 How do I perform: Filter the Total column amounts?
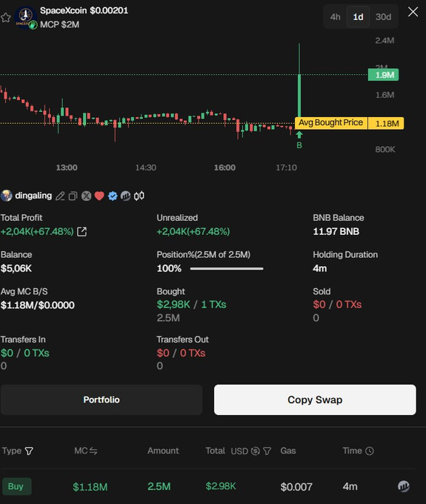[x=267, y=451]
